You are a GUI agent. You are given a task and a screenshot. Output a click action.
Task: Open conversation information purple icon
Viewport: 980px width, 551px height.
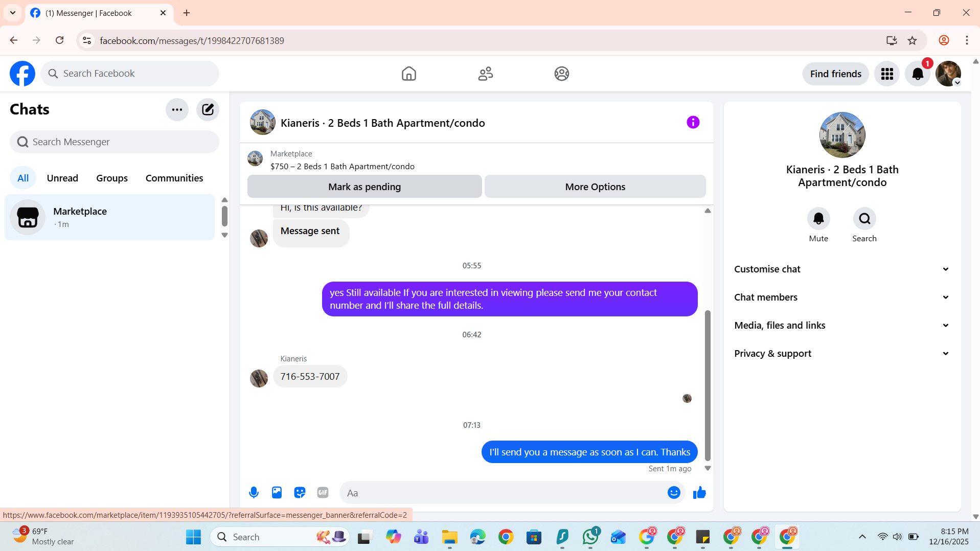pos(693,122)
